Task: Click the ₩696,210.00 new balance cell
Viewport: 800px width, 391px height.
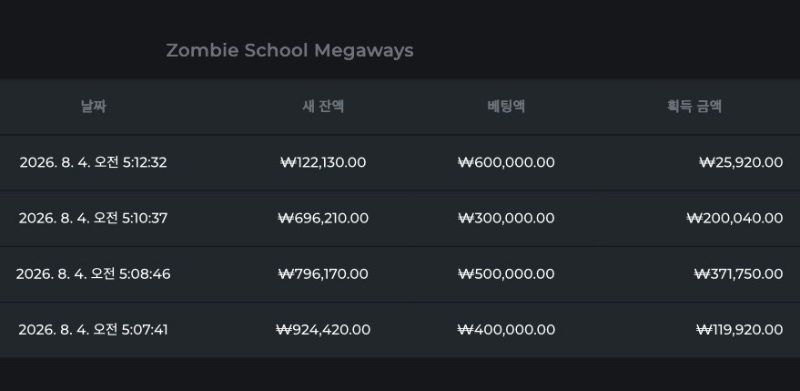Action: tap(323, 218)
